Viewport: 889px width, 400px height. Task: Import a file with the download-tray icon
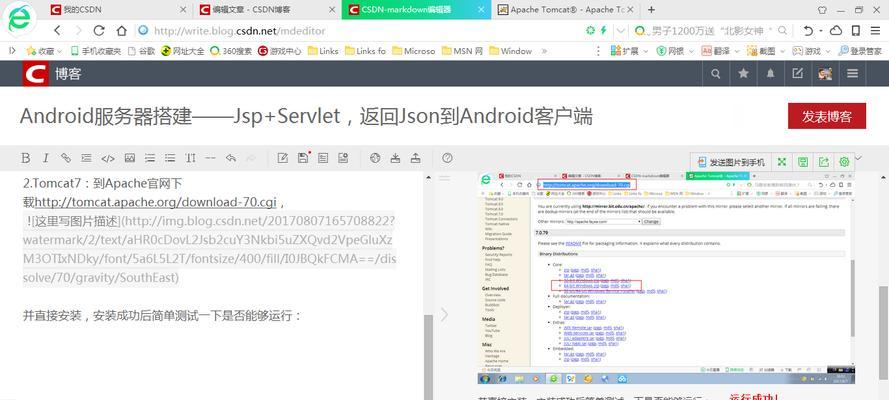click(x=395, y=158)
